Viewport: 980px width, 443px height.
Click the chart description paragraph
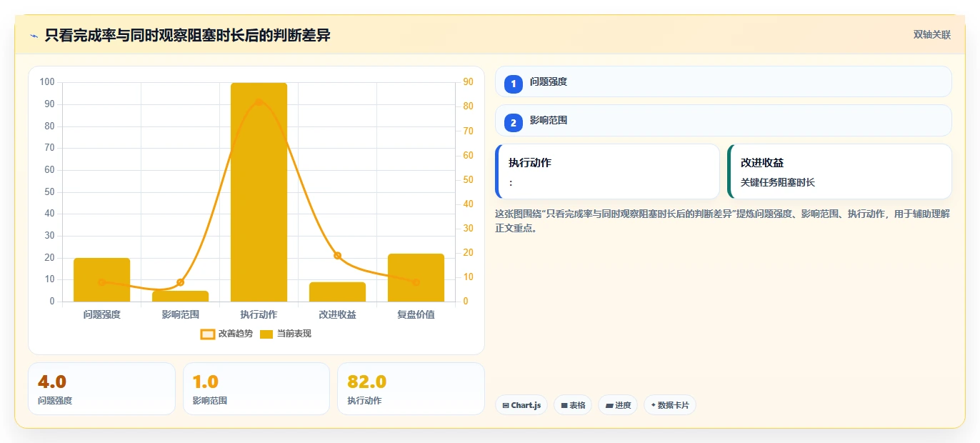click(x=723, y=221)
